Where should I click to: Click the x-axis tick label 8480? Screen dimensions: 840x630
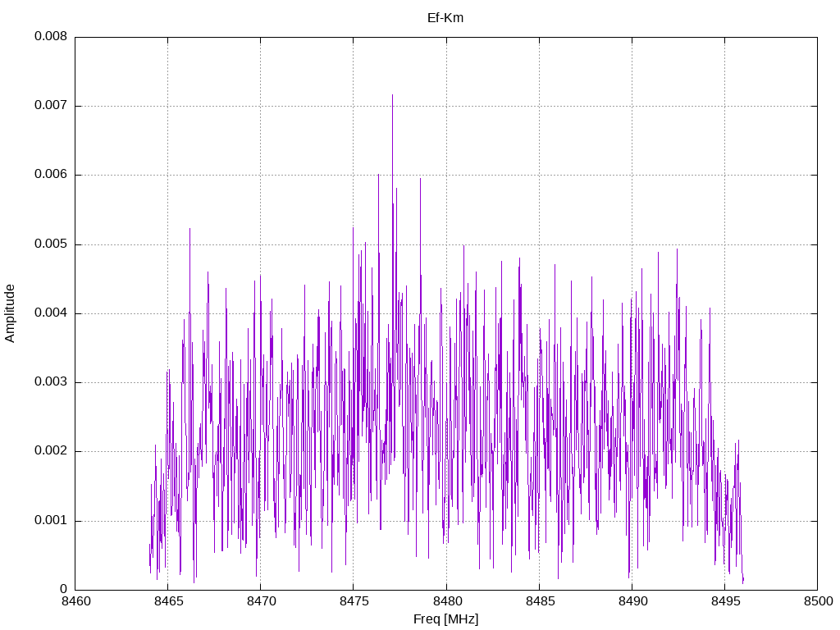tap(446, 601)
